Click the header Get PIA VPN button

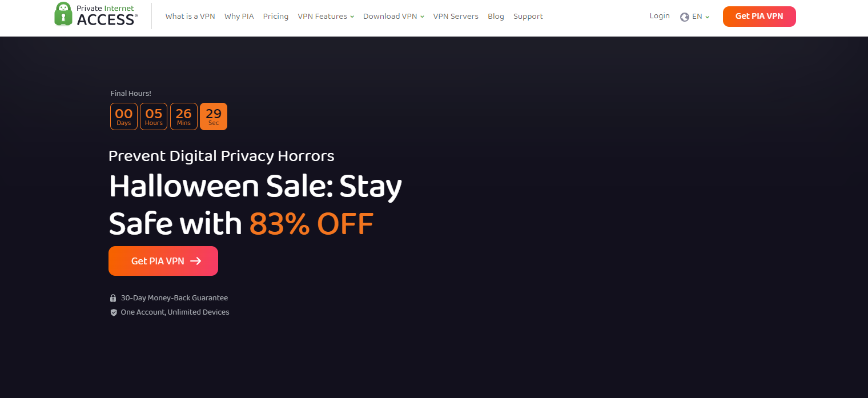[x=759, y=17]
